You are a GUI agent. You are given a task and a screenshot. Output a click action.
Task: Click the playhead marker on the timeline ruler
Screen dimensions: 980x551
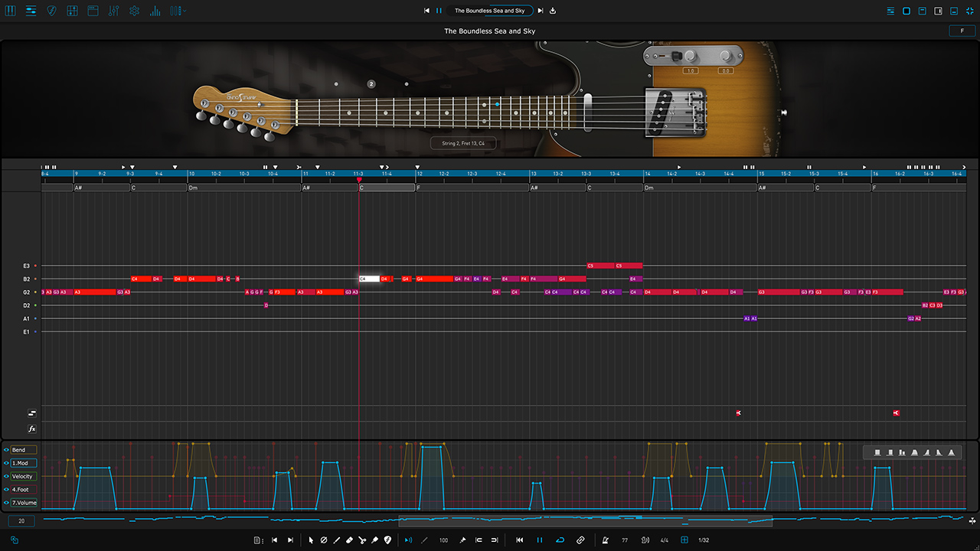point(359,180)
